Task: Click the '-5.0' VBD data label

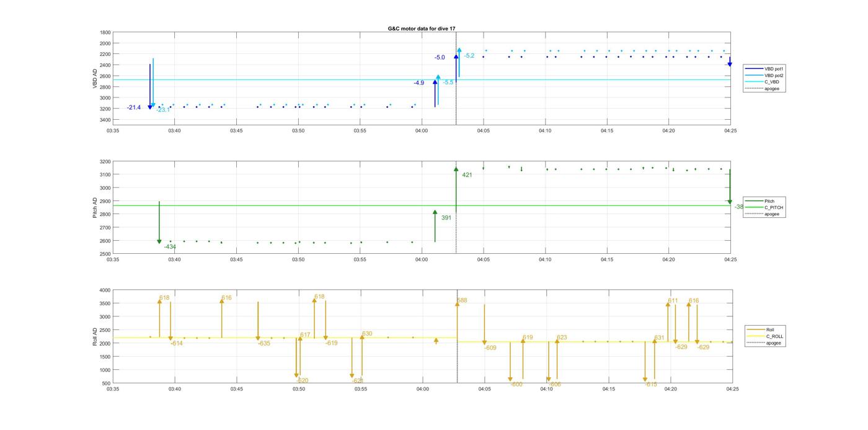Action: tap(440, 57)
